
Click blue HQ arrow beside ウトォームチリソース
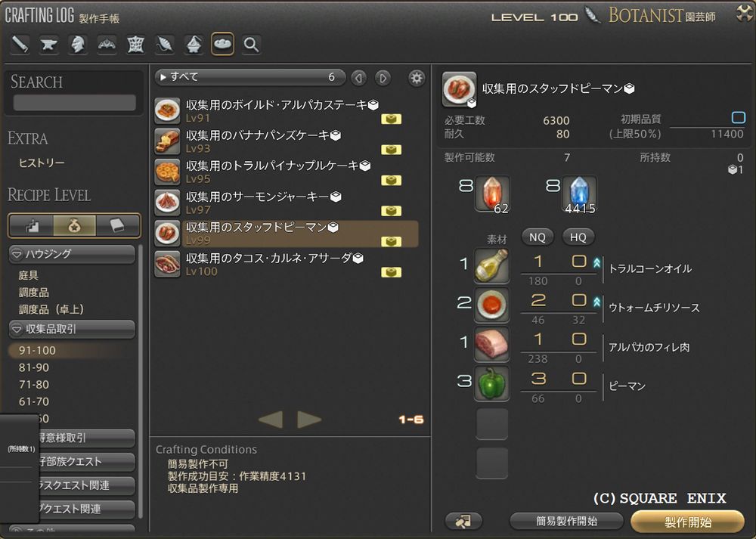click(x=597, y=302)
